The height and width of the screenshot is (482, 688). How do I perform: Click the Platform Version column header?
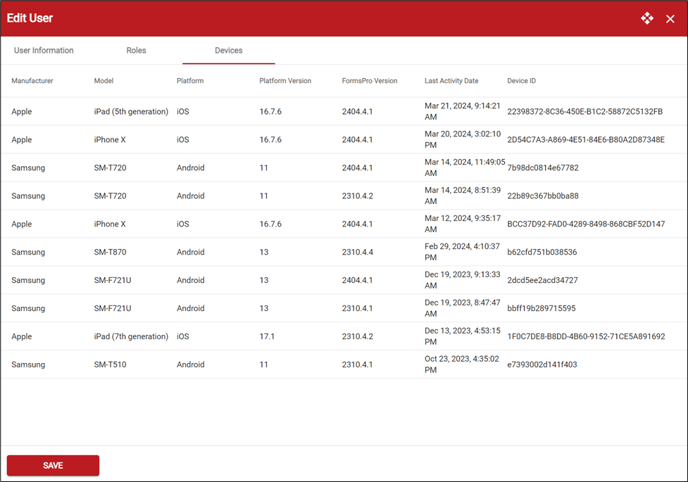(285, 81)
